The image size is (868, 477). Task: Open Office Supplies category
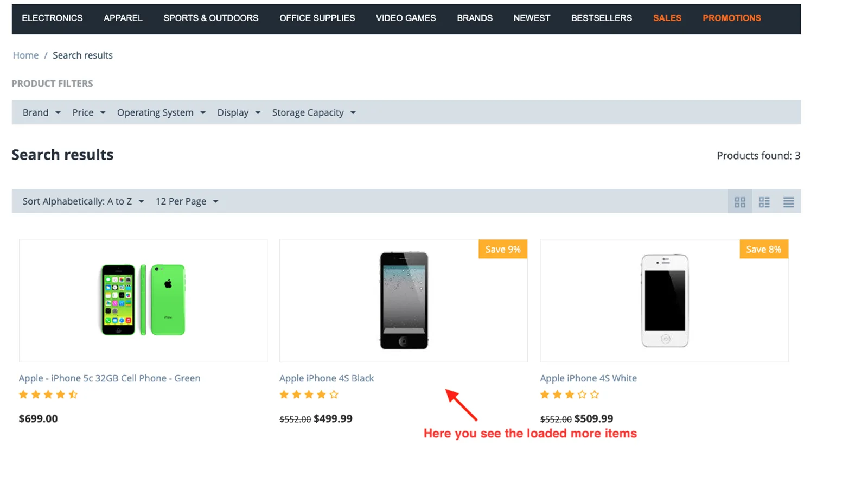point(317,18)
